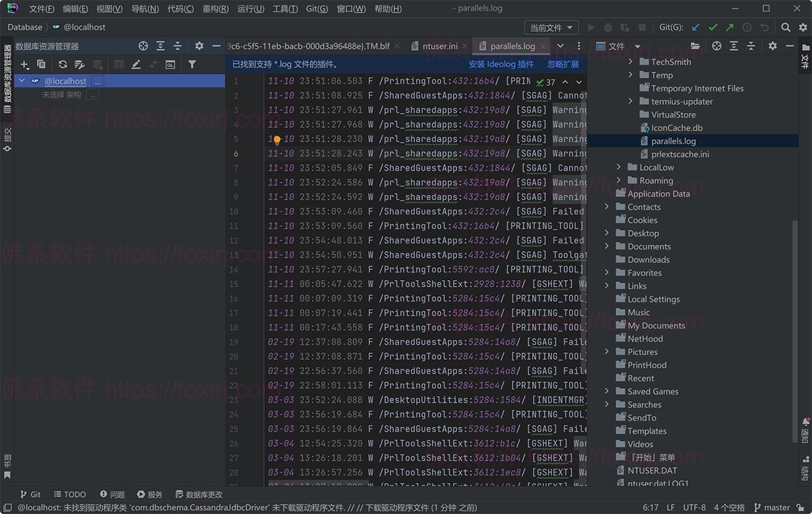The width and height of the screenshot is (812, 514).
Task: Click the duplicate icon in Database Explorer toolbar
Action: pos(41,64)
